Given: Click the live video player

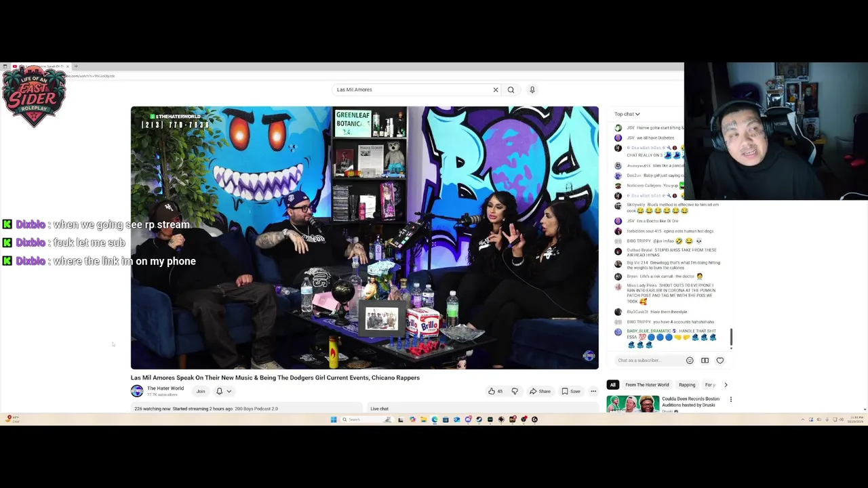Looking at the screenshot, I should [x=365, y=237].
